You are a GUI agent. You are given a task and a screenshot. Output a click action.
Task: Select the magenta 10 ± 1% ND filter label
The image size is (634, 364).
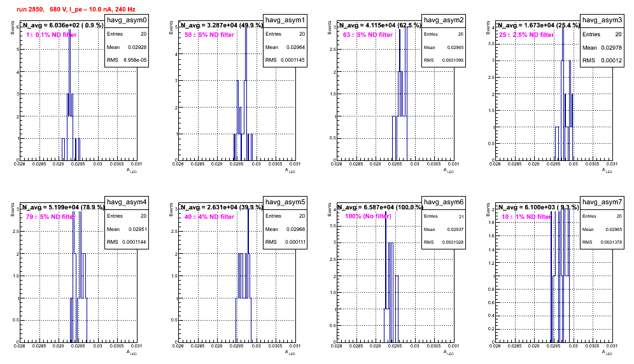click(x=526, y=217)
